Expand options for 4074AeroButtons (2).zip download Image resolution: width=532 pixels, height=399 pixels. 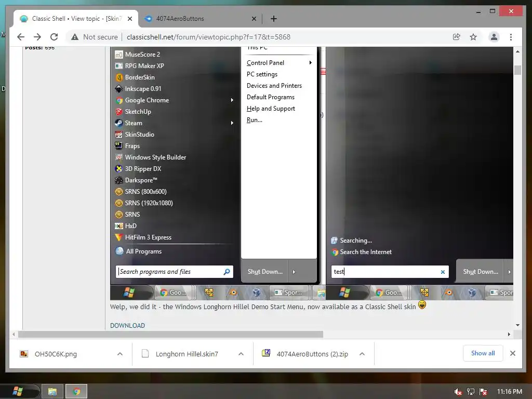(362, 354)
